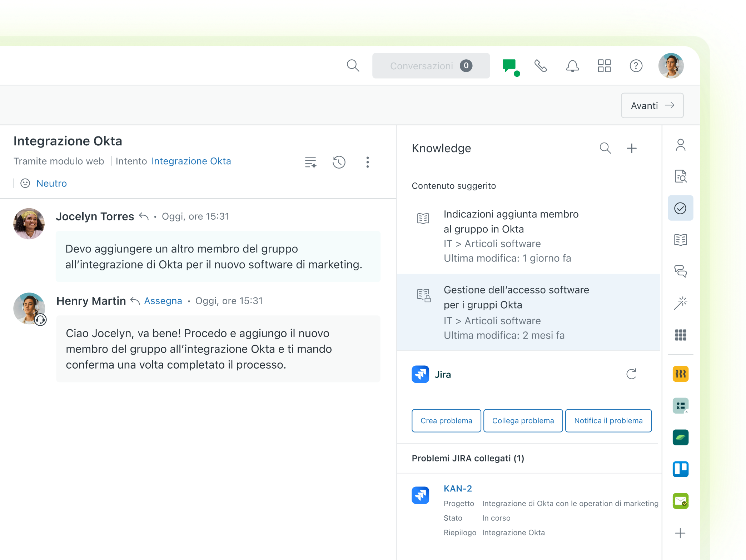The height and width of the screenshot is (560, 746).
Task: Select the Knowledge base book icon in sidebar
Action: (681, 240)
